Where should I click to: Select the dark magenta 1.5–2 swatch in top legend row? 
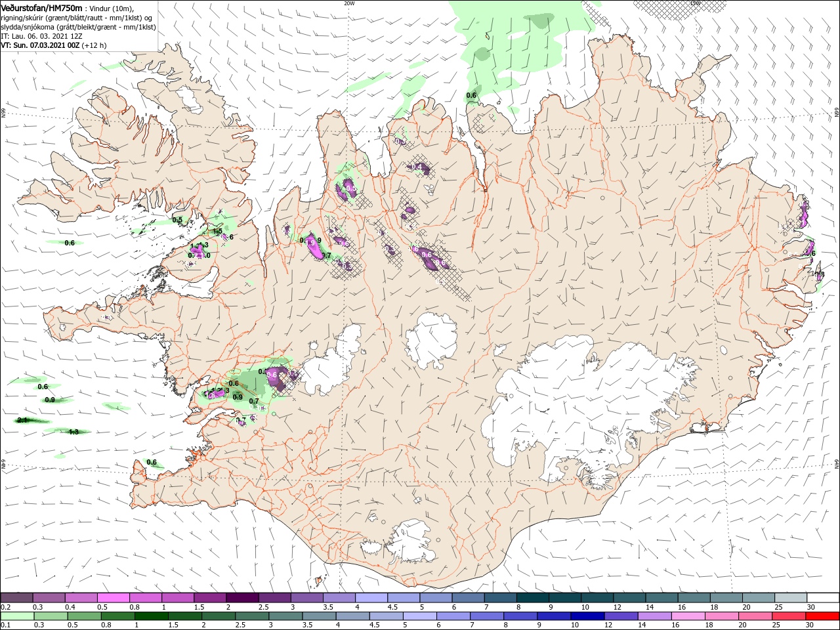click(209, 598)
